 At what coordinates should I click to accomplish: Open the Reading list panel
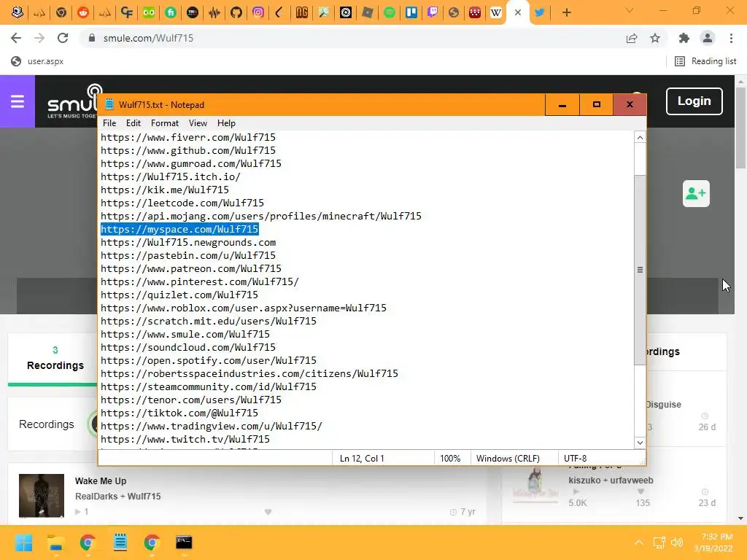point(705,61)
